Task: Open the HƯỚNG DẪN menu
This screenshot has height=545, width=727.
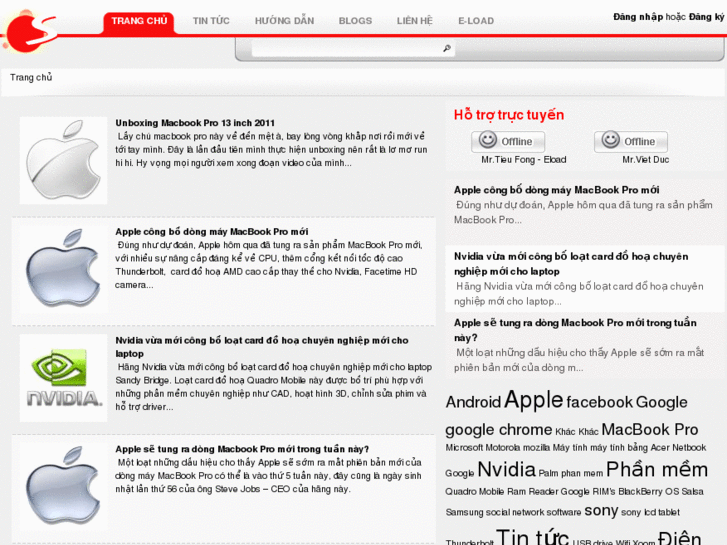Action: point(284,21)
